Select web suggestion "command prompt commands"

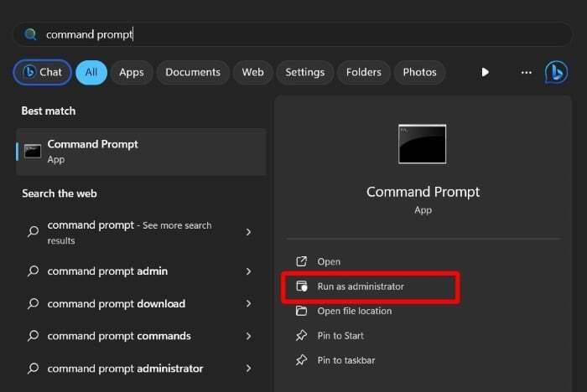pos(119,336)
